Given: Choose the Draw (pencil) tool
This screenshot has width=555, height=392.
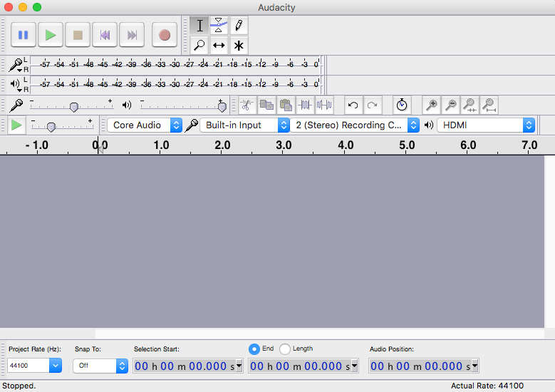Looking at the screenshot, I should click(x=239, y=26).
